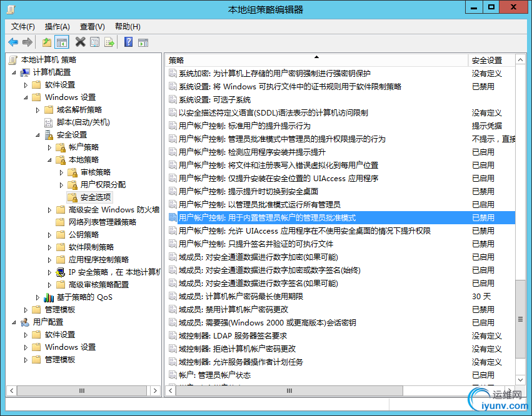Click the 用户配置 user icon

[25, 322]
